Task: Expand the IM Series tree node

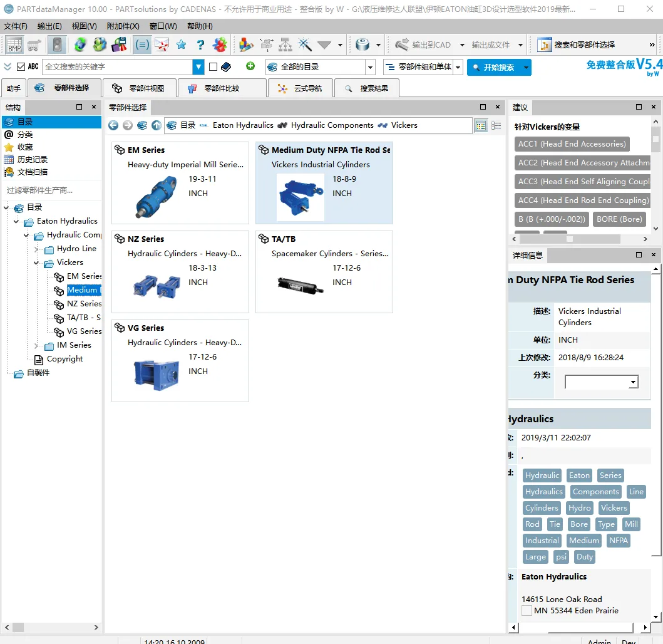Action: click(x=37, y=345)
